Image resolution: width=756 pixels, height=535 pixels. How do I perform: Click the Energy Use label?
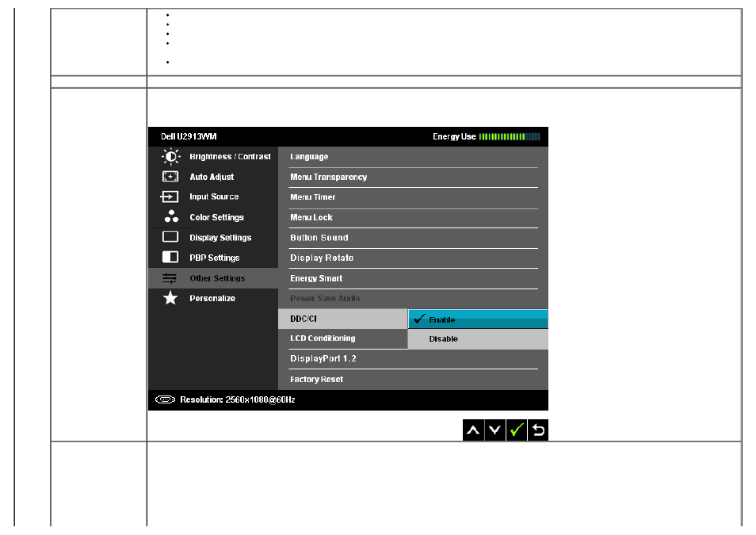[454, 136]
